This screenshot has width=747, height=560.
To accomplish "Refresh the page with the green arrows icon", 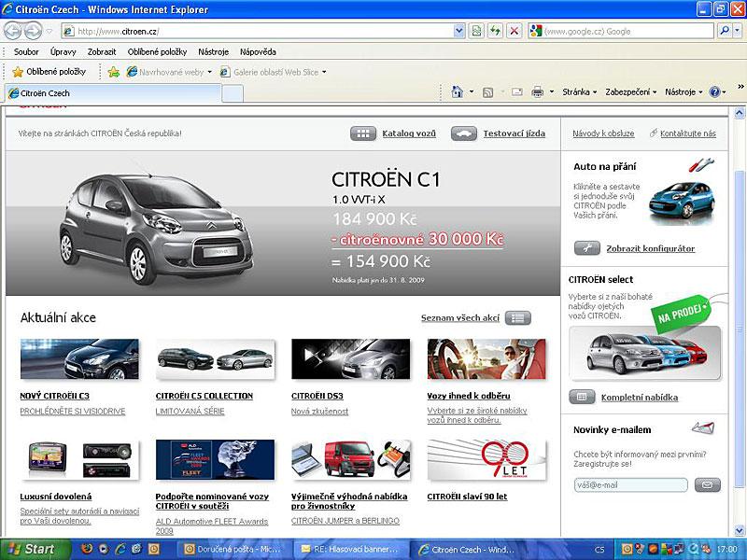I will [495, 32].
